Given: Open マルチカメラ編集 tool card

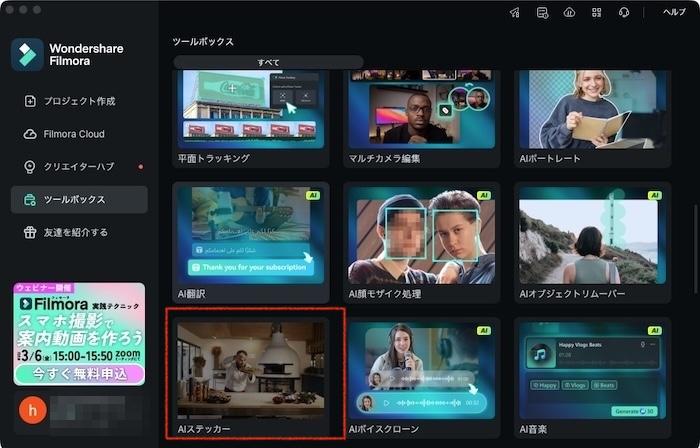Looking at the screenshot, I should 422,118.
